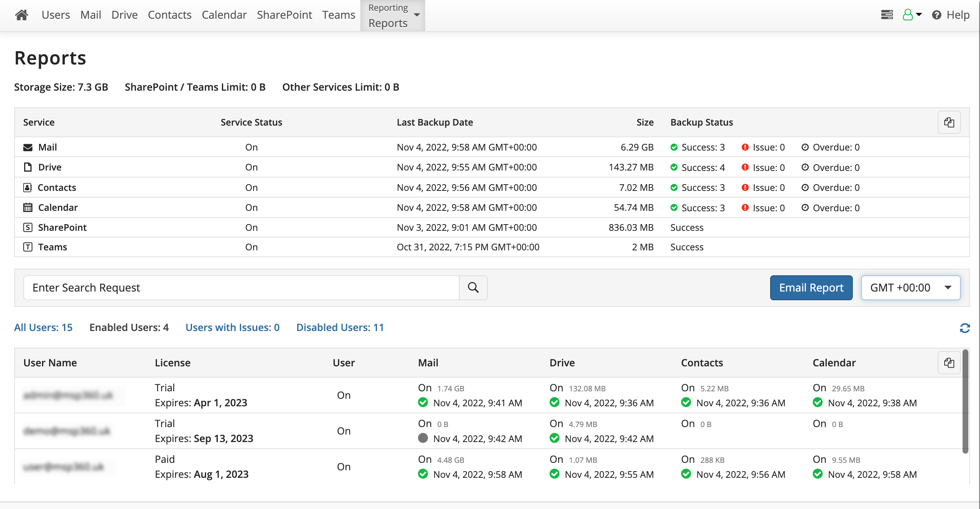Click Drive size 143.27 MB
This screenshot has height=509, width=980.
[631, 167]
